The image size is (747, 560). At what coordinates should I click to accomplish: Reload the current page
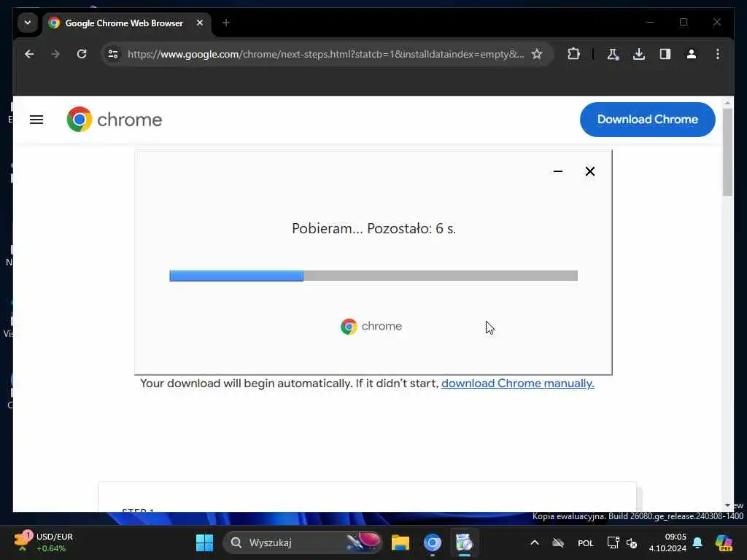pyautogui.click(x=82, y=54)
